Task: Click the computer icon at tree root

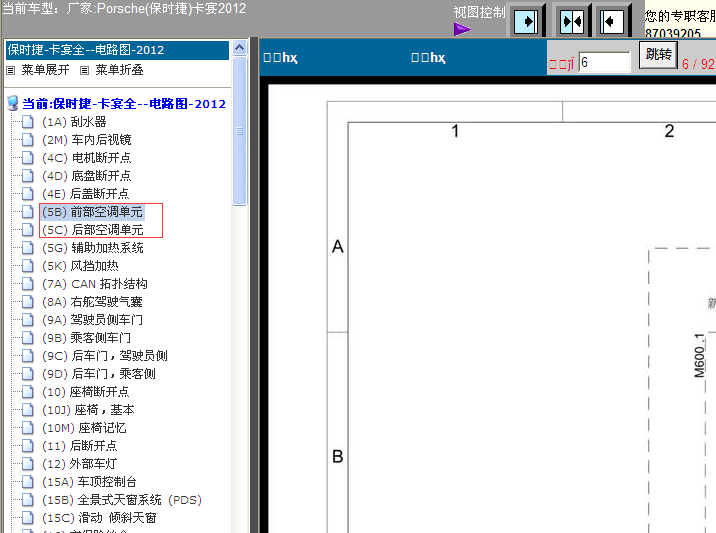Action: click(13, 103)
